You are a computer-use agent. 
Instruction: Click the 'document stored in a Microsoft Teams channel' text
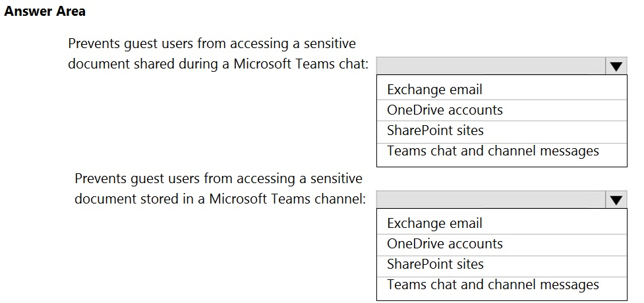(x=220, y=199)
